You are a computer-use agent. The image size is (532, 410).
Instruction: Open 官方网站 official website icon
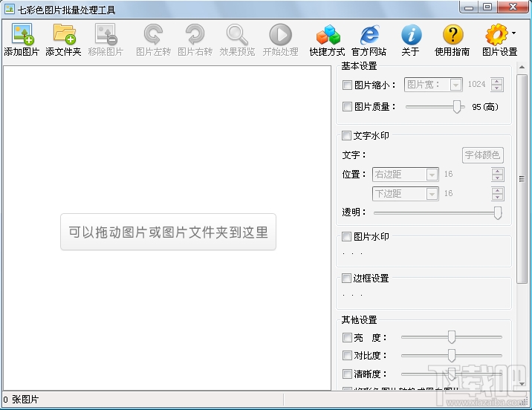click(369, 34)
